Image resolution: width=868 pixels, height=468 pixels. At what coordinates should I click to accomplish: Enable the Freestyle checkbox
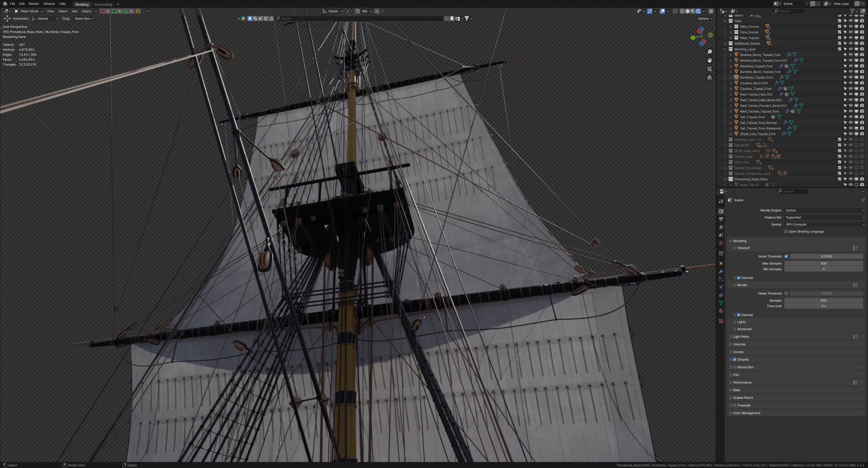click(x=735, y=405)
